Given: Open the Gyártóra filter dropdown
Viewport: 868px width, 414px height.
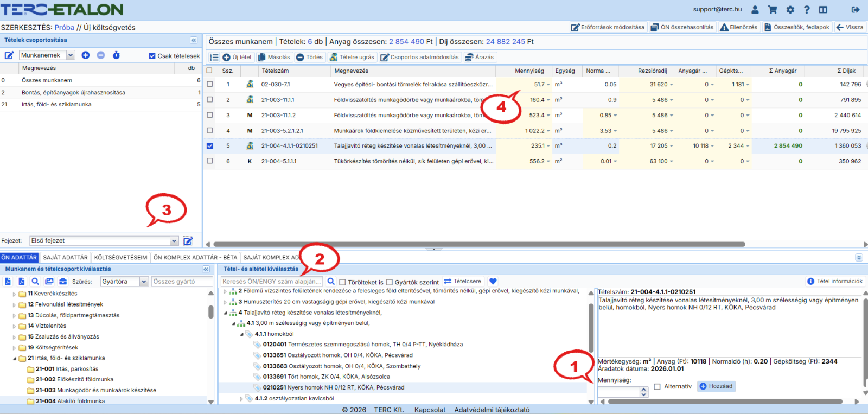Looking at the screenshot, I should coord(144,282).
